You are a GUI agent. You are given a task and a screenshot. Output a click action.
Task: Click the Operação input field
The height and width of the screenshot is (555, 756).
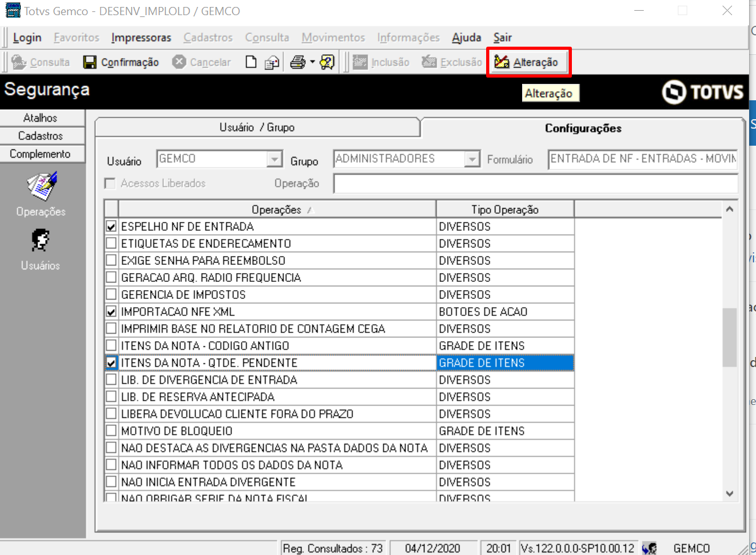pos(536,184)
